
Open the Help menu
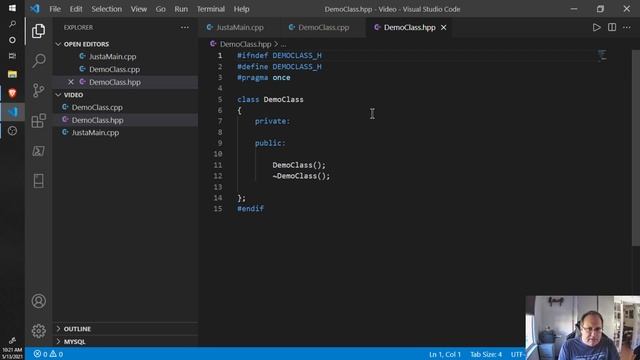241,9
